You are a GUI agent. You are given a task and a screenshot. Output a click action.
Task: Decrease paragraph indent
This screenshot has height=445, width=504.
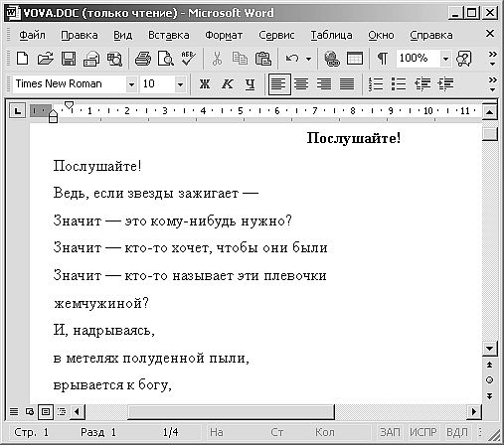(x=422, y=84)
